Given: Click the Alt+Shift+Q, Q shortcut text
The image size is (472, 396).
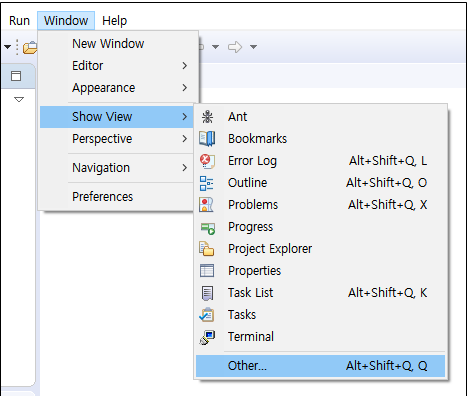Looking at the screenshot, I should click(387, 366).
